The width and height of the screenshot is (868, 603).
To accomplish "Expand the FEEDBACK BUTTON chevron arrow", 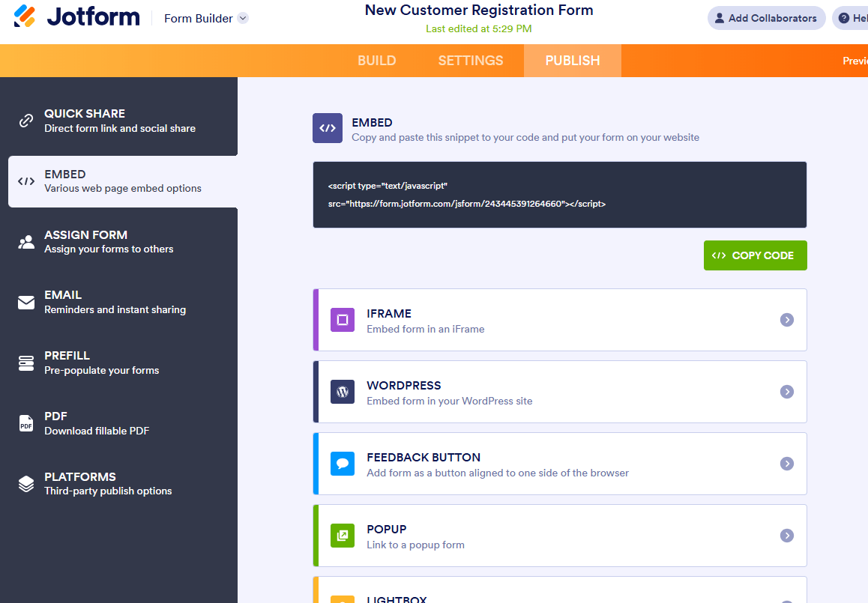I will [x=786, y=464].
